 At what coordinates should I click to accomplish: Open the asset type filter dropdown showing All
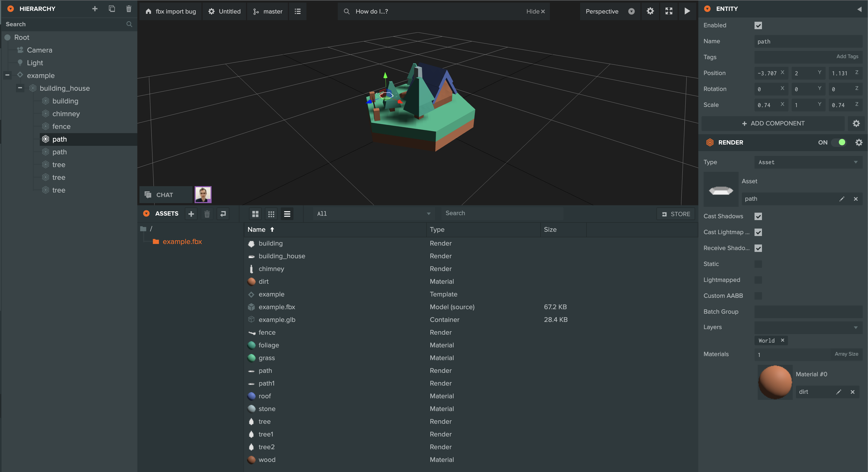pos(373,214)
